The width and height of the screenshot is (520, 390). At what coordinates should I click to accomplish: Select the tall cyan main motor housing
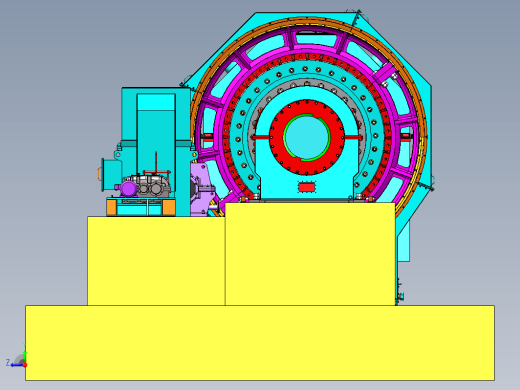[x=156, y=133]
